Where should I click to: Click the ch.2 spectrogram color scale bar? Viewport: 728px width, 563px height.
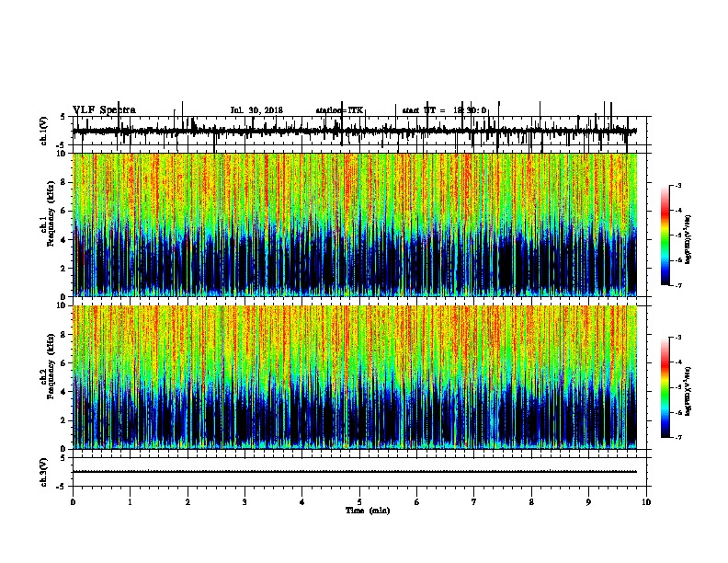click(665, 387)
